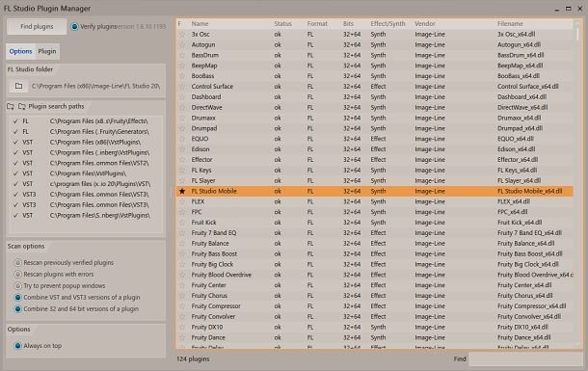Disable Combine 32 and 64 bit versions
The height and width of the screenshot is (371, 588).
coord(17,309)
